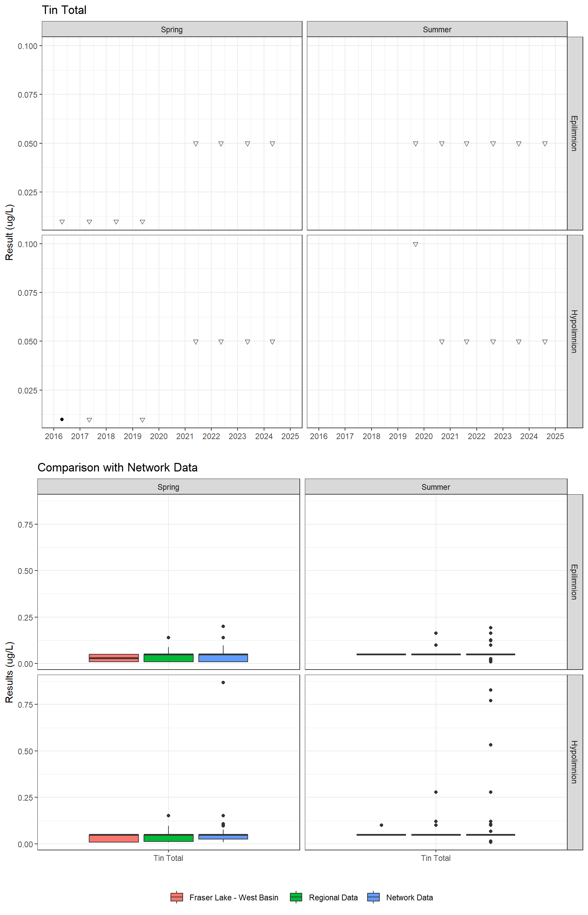588x915 pixels.
Task: Click the 0.53 outlier point in Summer Hypolimnion
Action: [x=491, y=745]
